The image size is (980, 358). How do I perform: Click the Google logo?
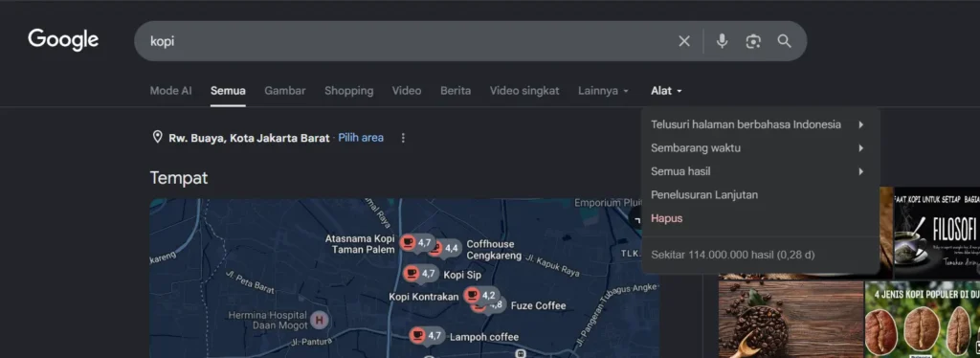pyautogui.click(x=63, y=40)
